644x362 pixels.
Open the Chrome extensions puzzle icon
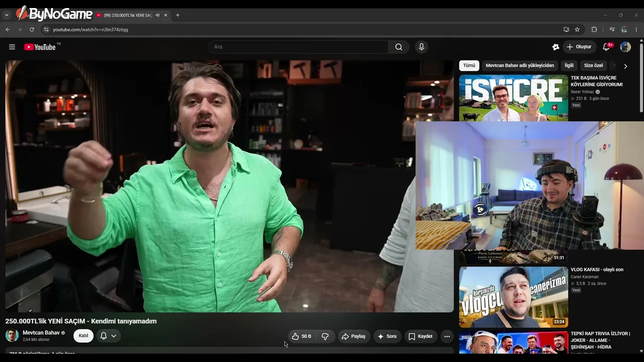coord(594,29)
